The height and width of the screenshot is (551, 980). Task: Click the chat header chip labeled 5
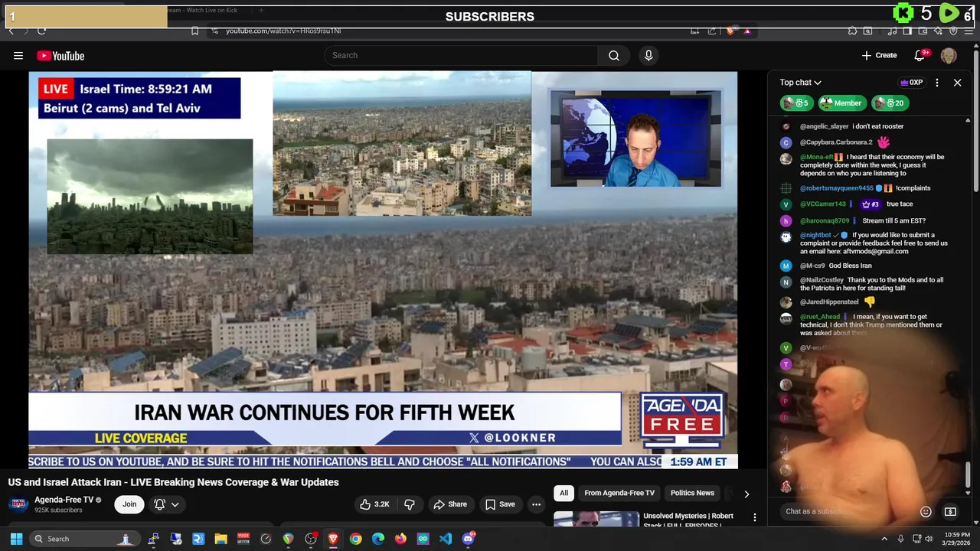[x=796, y=103]
